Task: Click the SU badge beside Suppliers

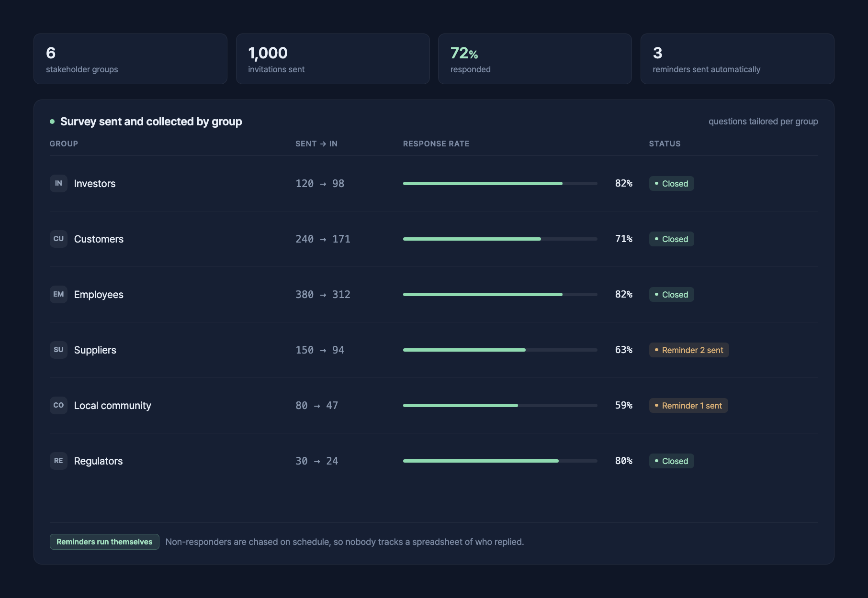Action: click(x=58, y=350)
